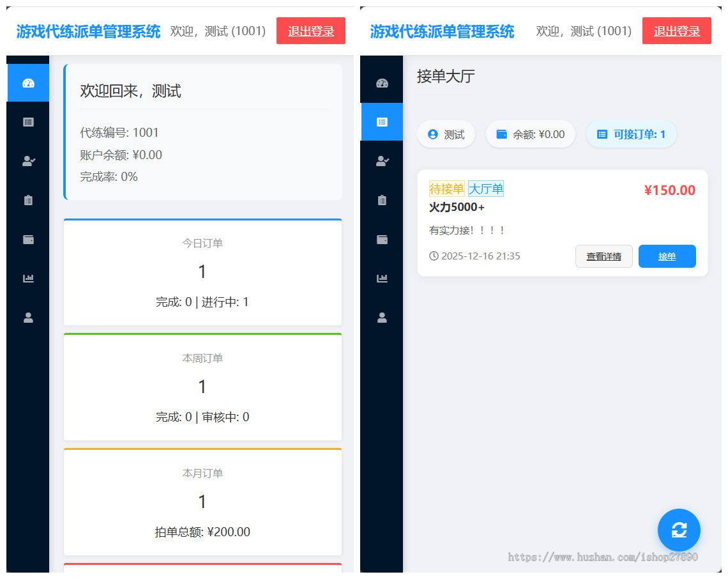Click clipboard icon in left panel sidebar
The width and height of the screenshot is (728, 579).
[x=28, y=200]
